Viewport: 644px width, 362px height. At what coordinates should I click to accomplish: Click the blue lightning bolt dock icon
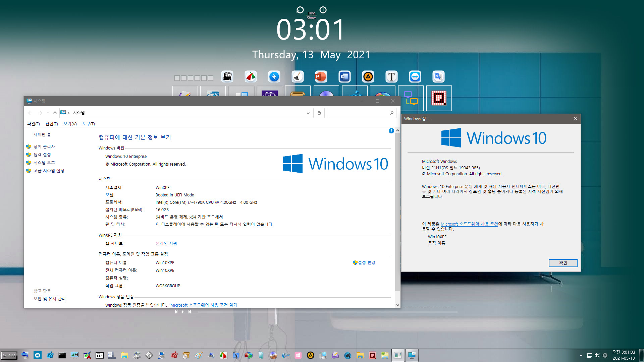[x=274, y=77]
